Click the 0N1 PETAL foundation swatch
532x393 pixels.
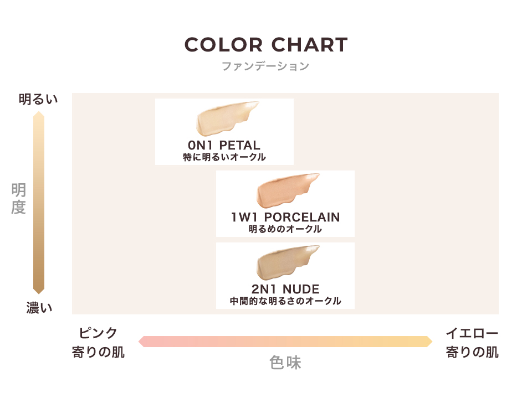[x=227, y=118]
